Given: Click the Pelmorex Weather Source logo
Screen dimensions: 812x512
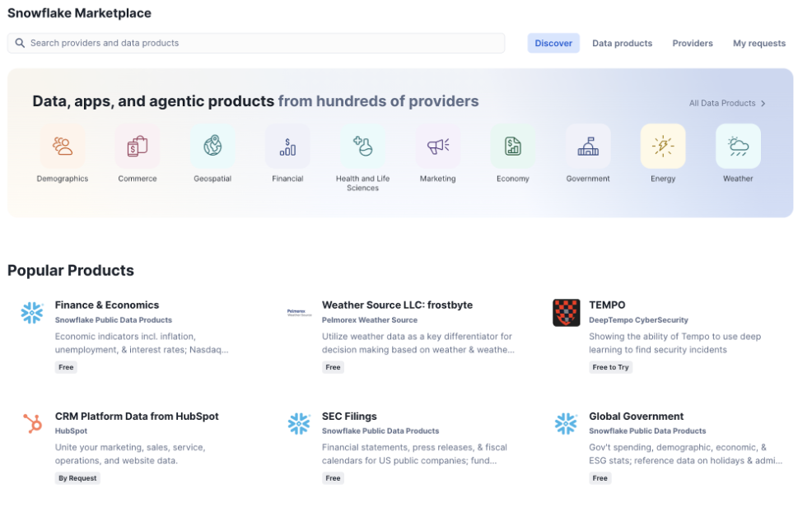Looking at the screenshot, I should point(299,313).
